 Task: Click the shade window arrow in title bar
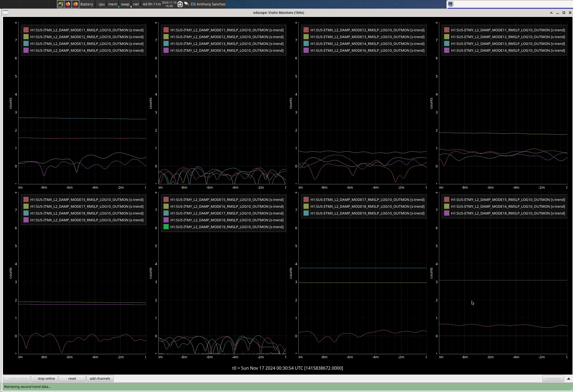551,13
